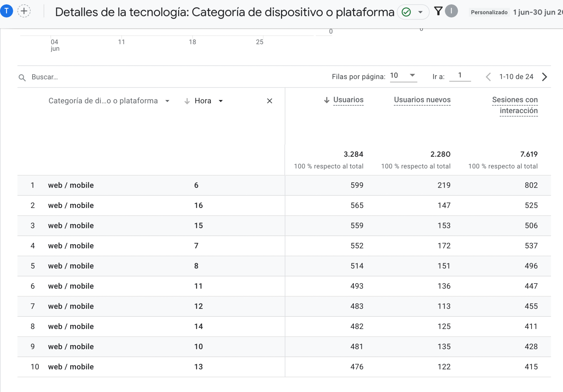
Task: Click the gray I filter badge
Action: click(451, 11)
